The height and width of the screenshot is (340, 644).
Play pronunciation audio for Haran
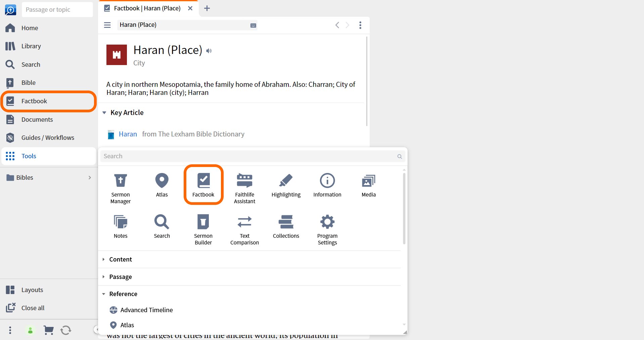coord(209,51)
